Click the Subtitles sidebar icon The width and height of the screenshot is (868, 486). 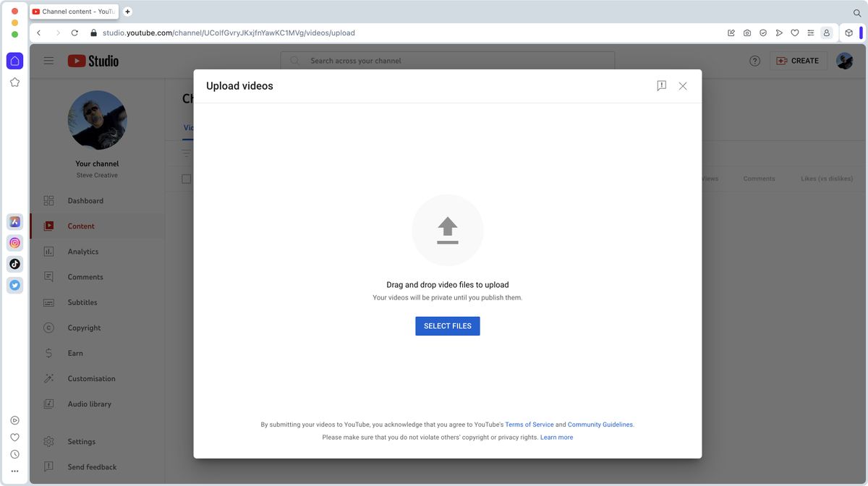(48, 302)
